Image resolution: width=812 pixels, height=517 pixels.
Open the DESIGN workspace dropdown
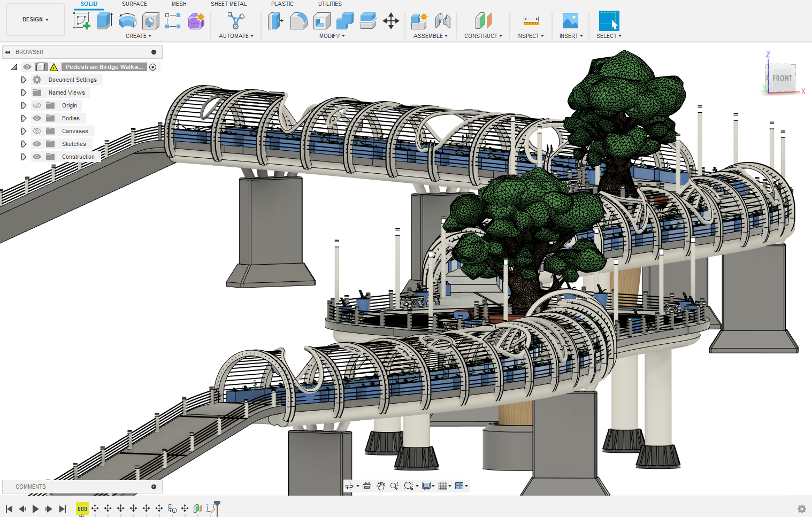(x=34, y=19)
